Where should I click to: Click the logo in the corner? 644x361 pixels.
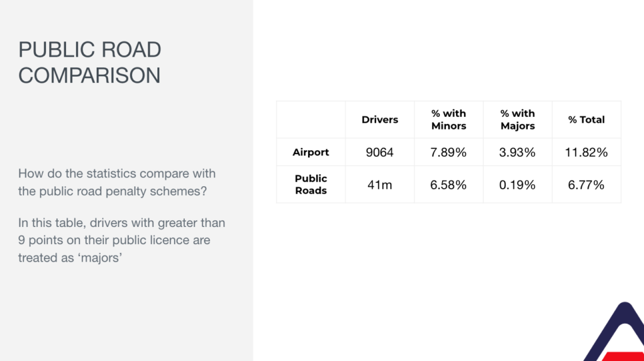[x=615, y=332]
